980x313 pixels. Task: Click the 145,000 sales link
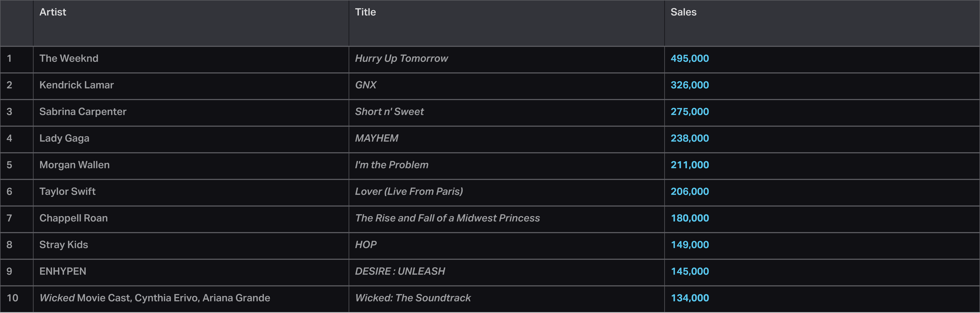(x=689, y=271)
